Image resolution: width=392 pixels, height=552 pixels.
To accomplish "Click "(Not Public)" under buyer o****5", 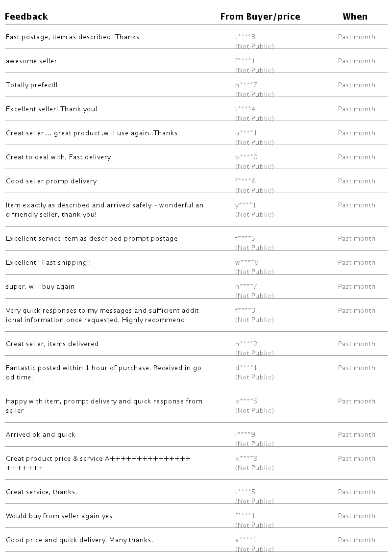I will tap(254, 411).
